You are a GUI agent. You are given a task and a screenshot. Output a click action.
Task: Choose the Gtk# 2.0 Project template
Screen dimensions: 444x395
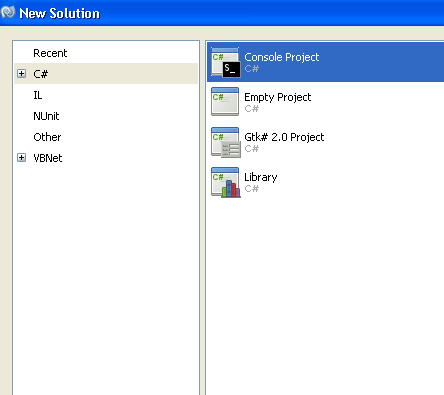pyautogui.click(x=325, y=142)
